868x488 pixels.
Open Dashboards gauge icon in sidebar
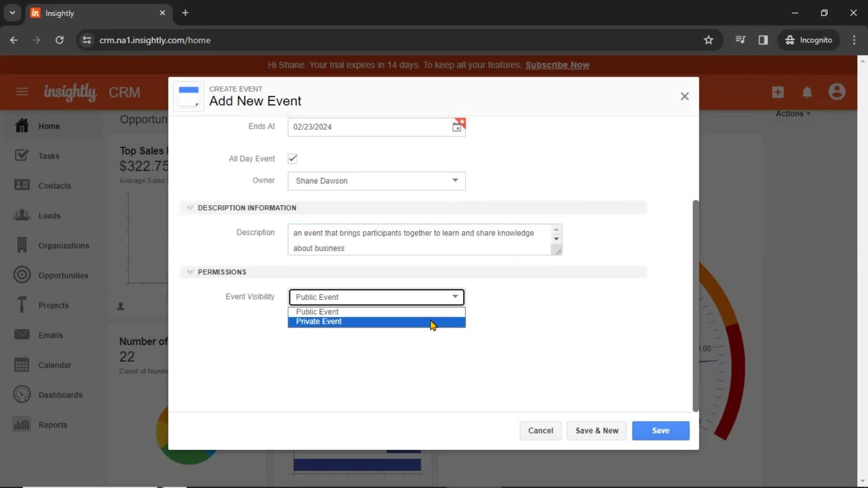[x=22, y=394]
